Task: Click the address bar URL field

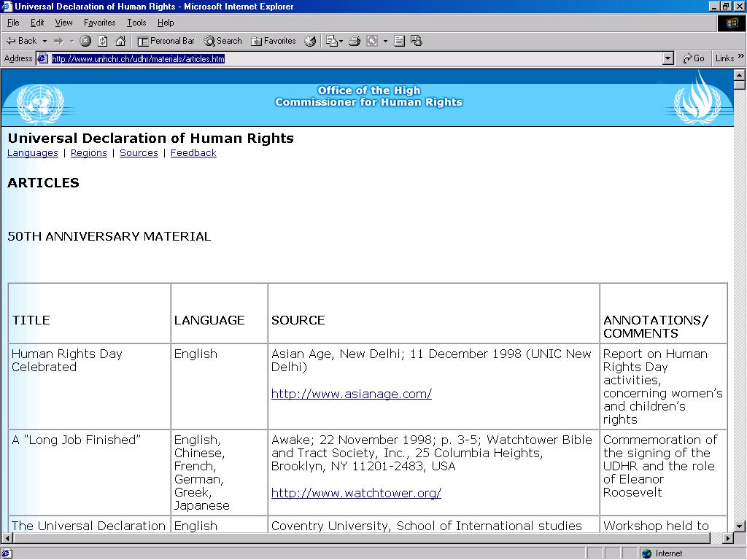Action: point(356,58)
